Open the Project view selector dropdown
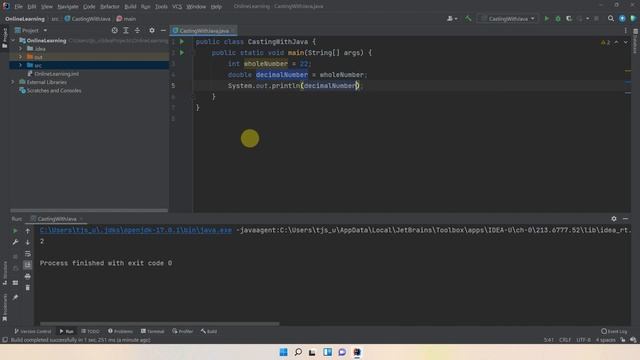 click(x=31, y=31)
